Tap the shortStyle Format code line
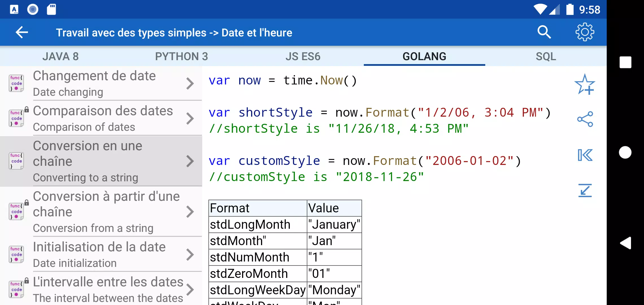The width and height of the screenshot is (644, 305). click(x=380, y=113)
